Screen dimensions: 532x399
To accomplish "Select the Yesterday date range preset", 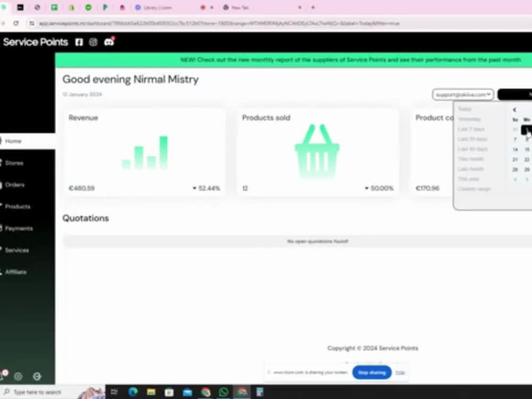I will pos(469,119).
